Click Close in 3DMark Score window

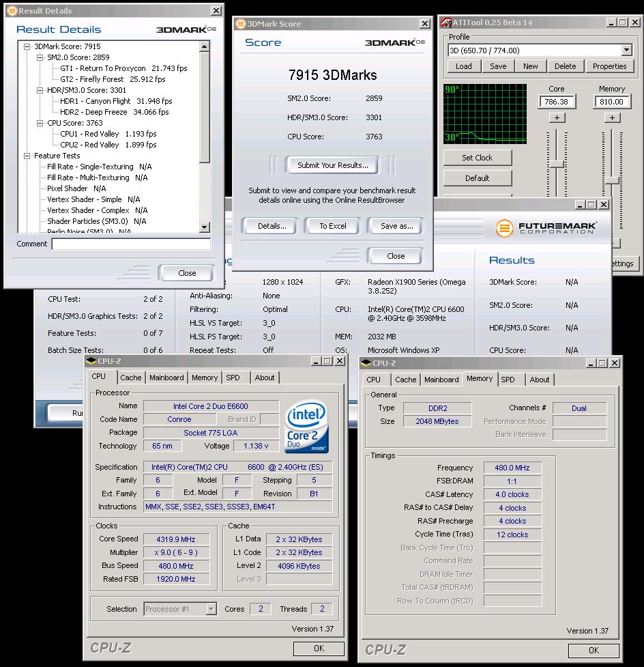tap(395, 256)
